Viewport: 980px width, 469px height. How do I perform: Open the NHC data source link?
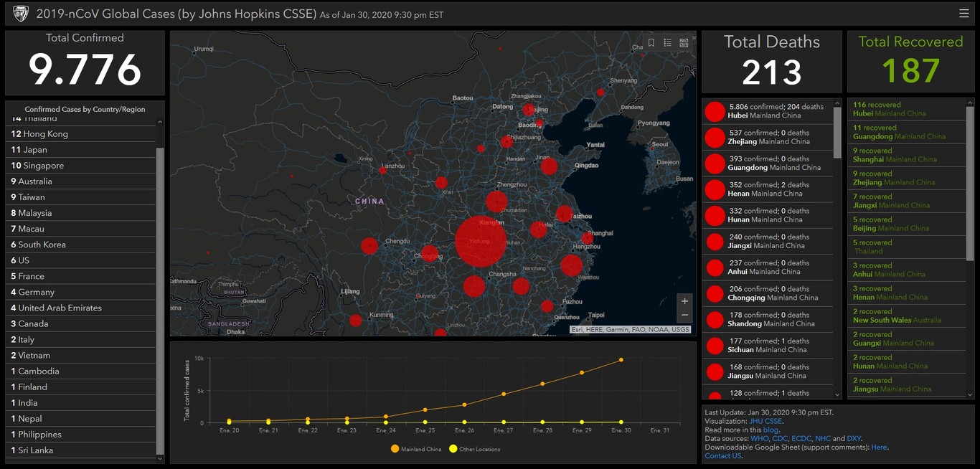point(823,439)
